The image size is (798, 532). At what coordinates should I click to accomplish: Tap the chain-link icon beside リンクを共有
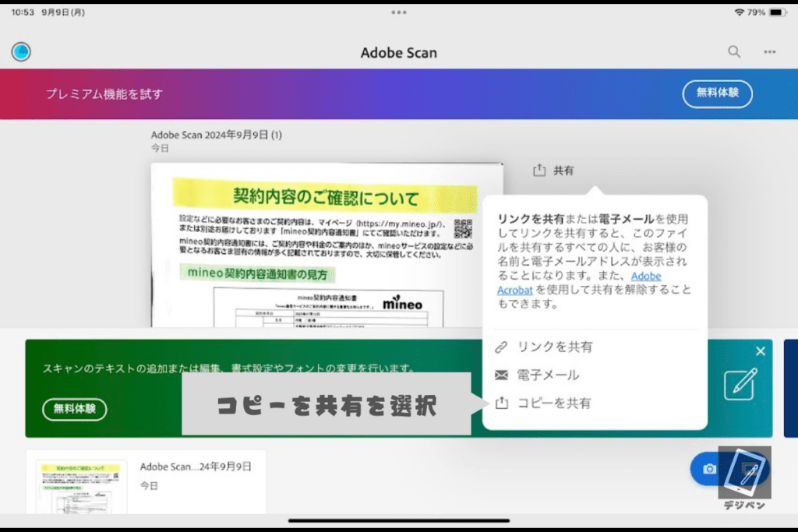click(501, 347)
